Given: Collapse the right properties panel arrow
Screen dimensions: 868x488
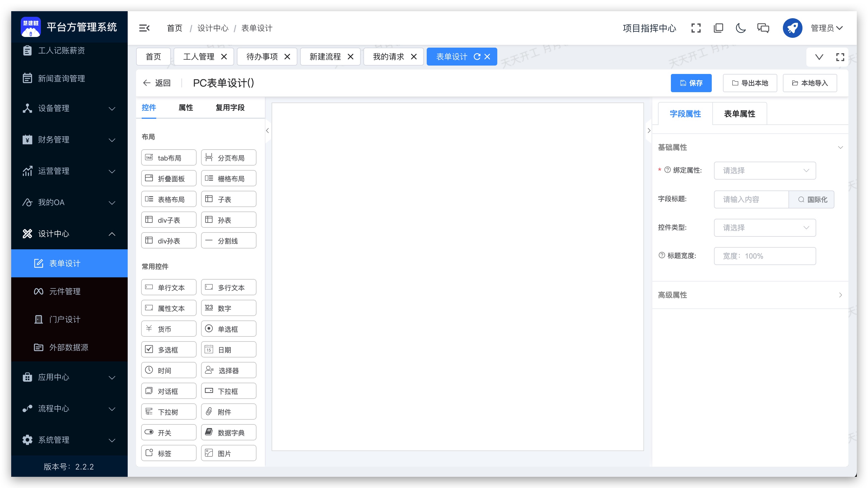Looking at the screenshot, I should 649,131.
